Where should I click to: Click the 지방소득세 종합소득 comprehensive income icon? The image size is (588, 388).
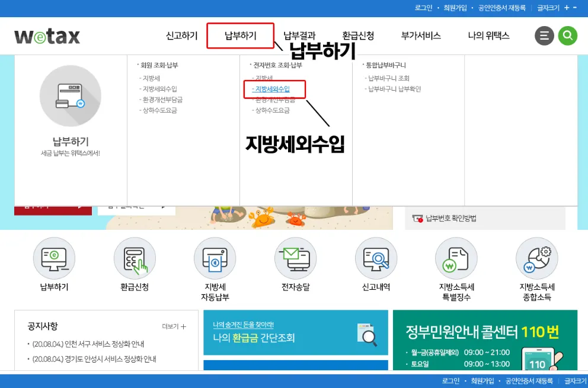(536, 258)
